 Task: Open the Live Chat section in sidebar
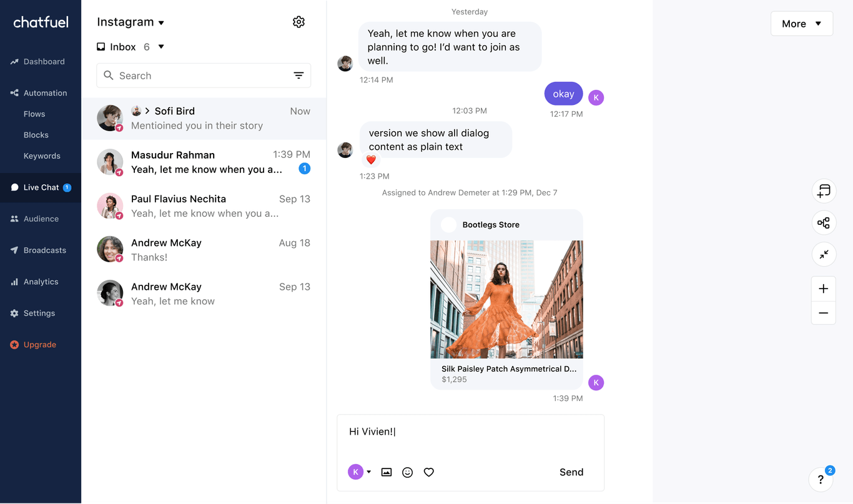(41, 187)
